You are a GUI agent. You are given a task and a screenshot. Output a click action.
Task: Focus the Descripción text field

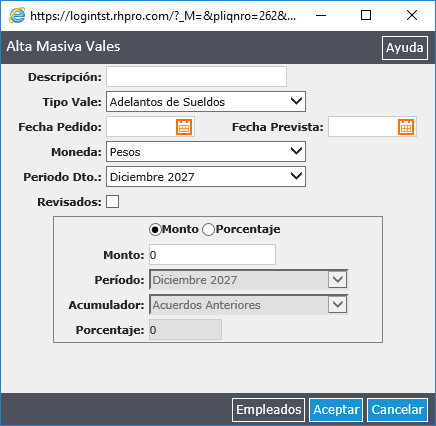click(196, 77)
